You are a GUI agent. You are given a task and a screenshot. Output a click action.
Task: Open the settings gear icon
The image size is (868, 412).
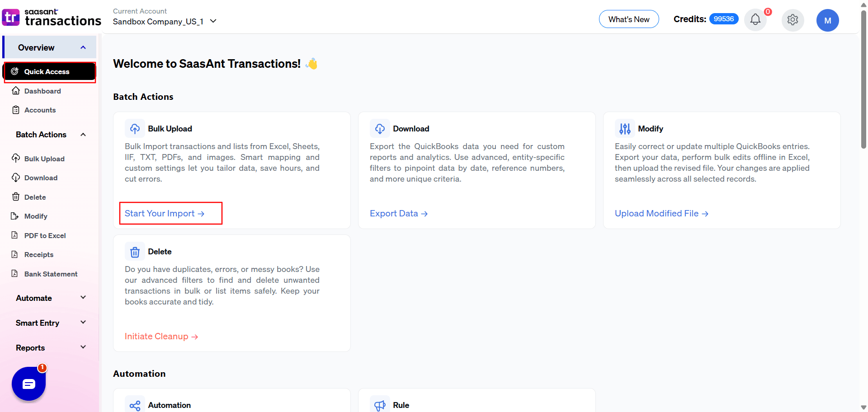click(793, 20)
